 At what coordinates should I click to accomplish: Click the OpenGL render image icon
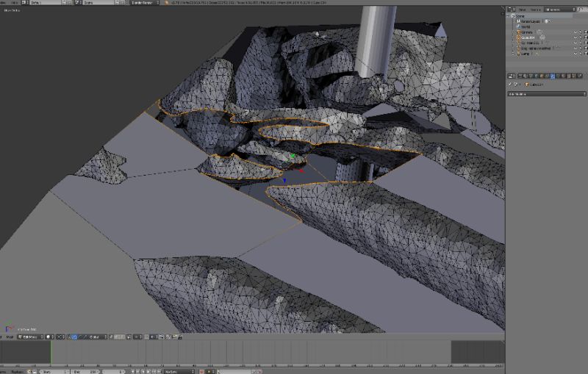[175, 337]
